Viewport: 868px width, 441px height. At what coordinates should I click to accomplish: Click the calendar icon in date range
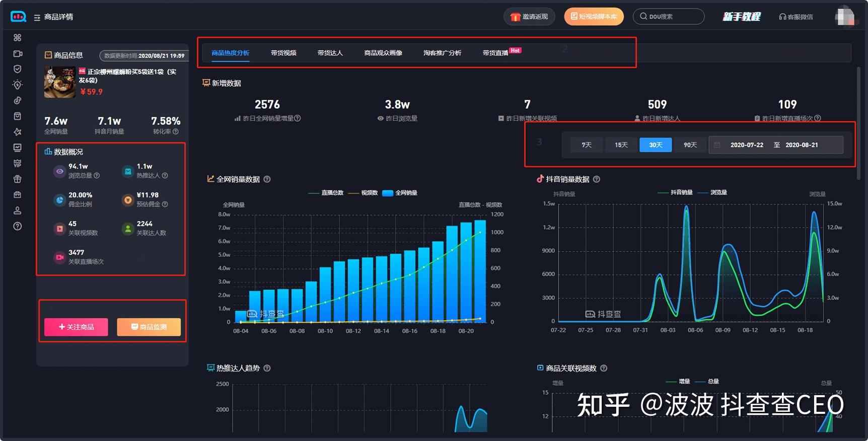click(717, 145)
